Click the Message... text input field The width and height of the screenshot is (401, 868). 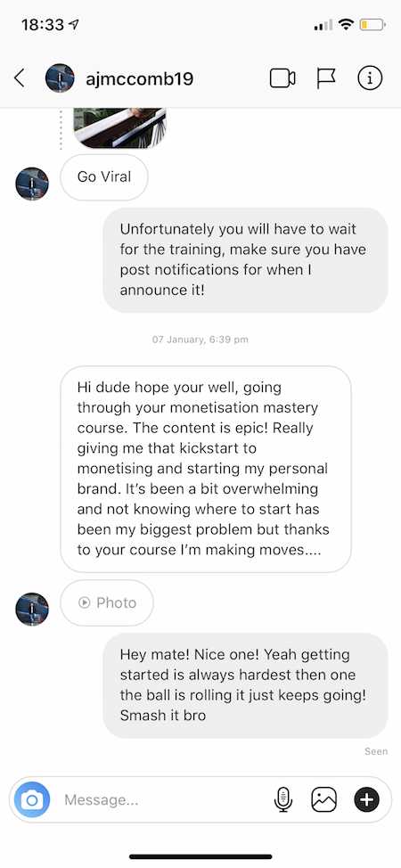[x=166, y=800]
